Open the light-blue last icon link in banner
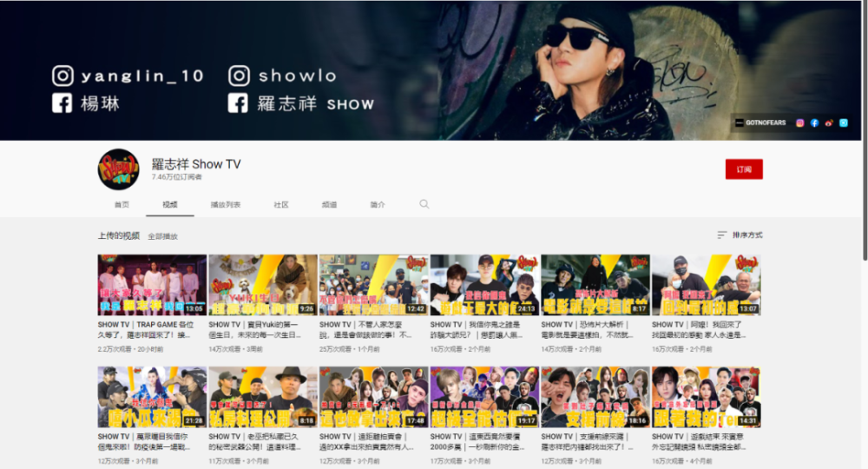Viewport: 868px width, 469px height. (x=843, y=123)
